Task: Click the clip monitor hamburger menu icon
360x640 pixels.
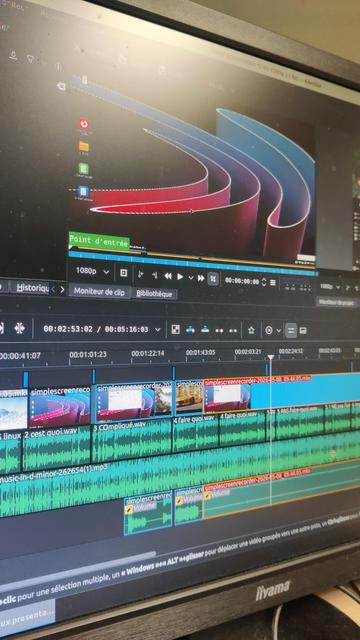Action: pyautogui.click(x=273, y=282)
